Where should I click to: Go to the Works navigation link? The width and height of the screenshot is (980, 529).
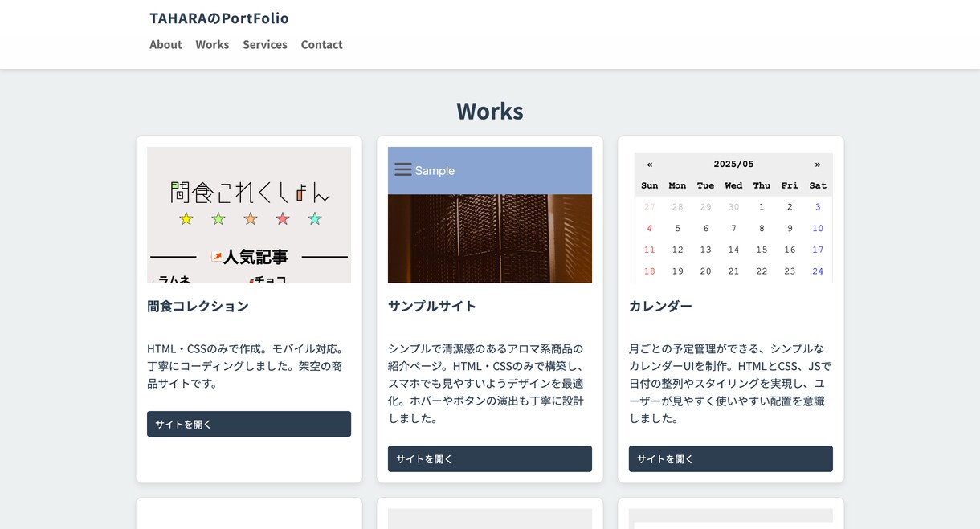coord(212,44)
